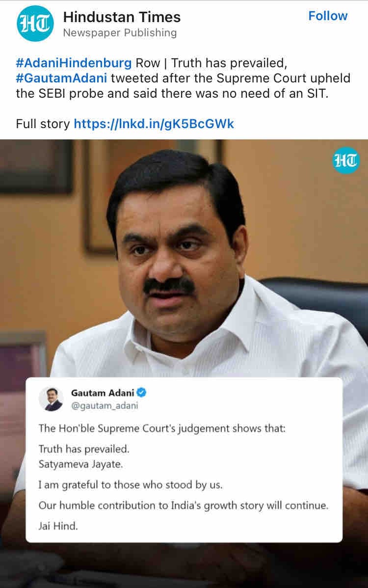Click the Supreme Court's judgement tweet sentence
This screenshot has height=588, width=368.
click(x=162, y=428)
